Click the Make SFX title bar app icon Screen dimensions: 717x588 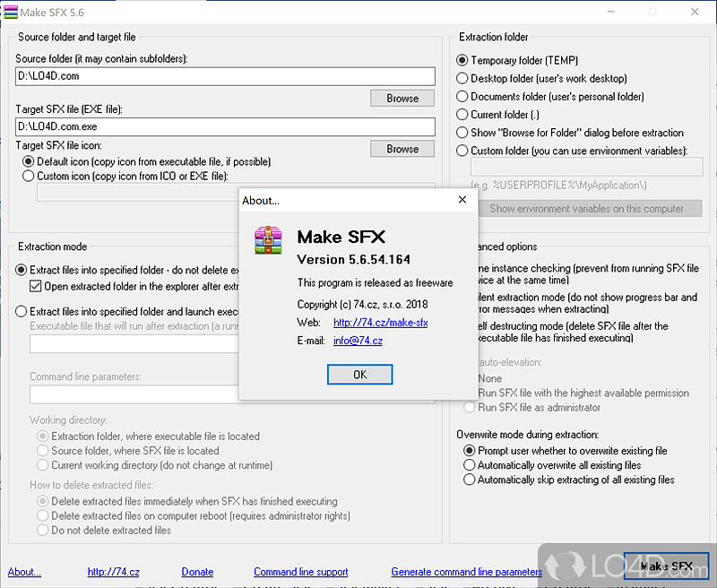point(11,13)
